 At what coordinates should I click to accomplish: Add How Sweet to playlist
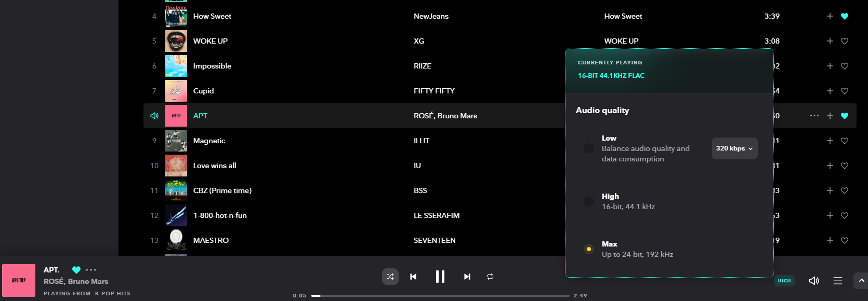(830, 16)
